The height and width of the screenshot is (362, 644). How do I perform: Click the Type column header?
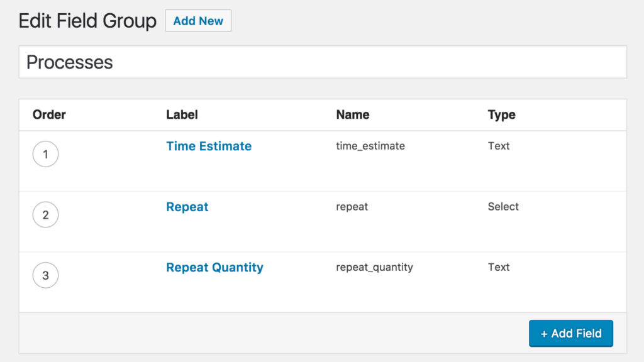click(501, 114)
